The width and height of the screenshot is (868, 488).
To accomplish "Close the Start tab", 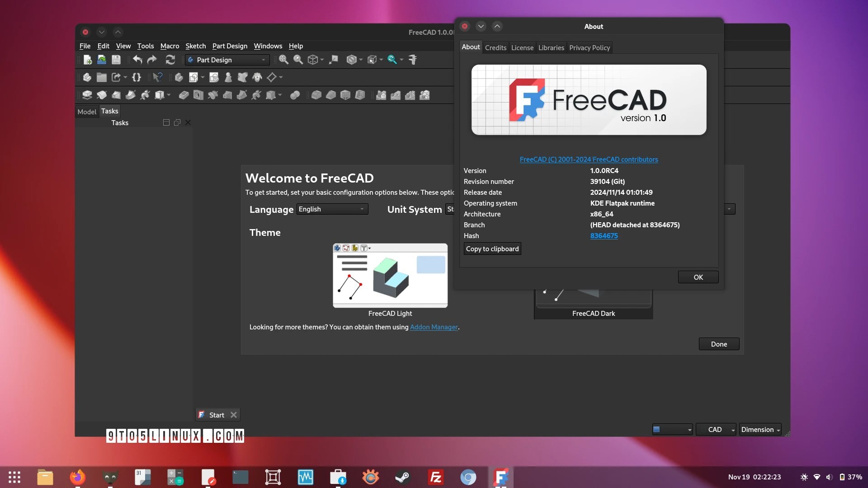I will (233, 415).
